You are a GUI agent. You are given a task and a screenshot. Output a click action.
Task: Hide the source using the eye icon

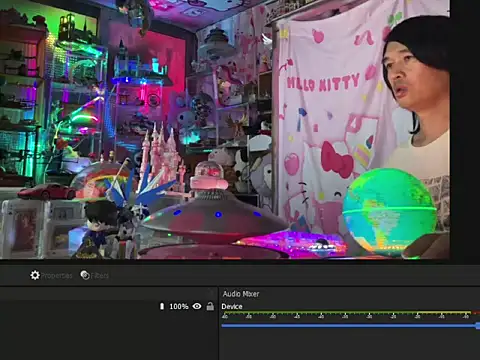click(197, 306)
